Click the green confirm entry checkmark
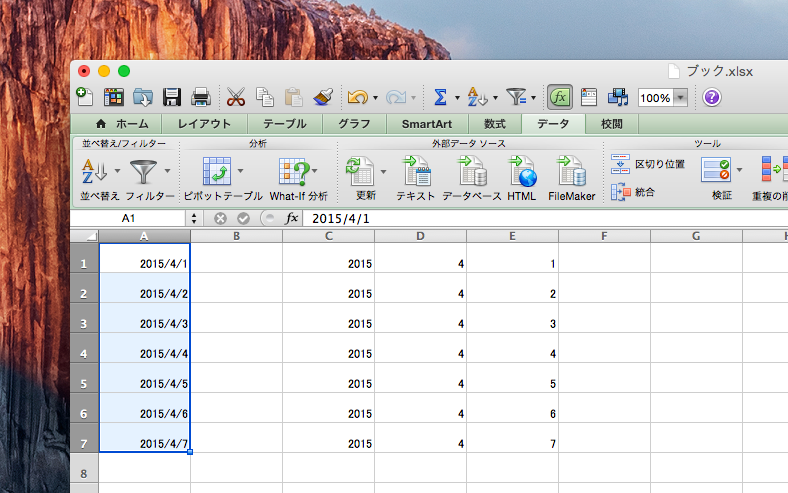 click(243, 218)
